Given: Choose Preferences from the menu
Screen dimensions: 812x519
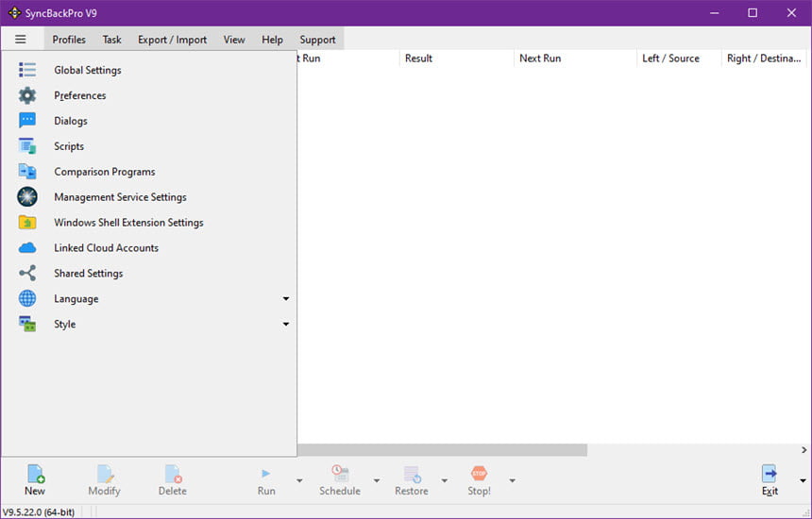Looking at the screenshot, I should click(x=148, y=95).
